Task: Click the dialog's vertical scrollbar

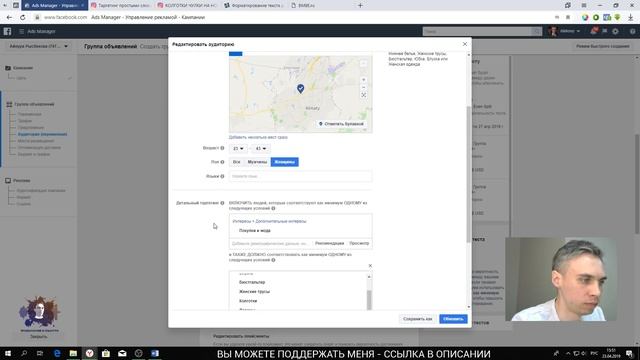Action: click(x=469, y=174)
